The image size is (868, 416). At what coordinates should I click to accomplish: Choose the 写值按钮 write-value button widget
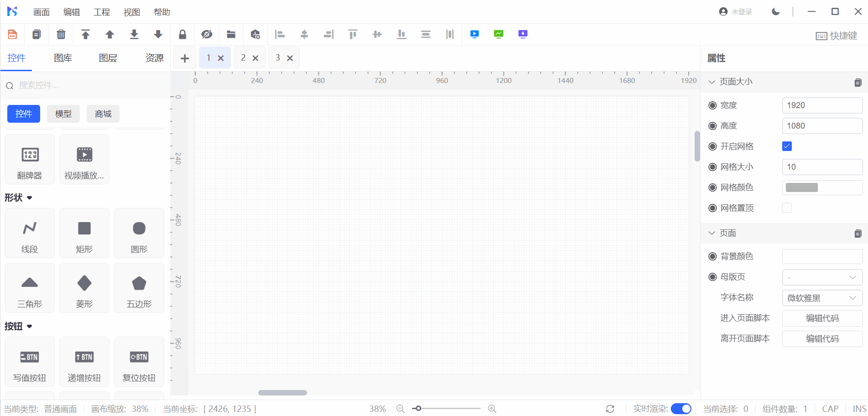pyautogui.click(x=30, y=362)
